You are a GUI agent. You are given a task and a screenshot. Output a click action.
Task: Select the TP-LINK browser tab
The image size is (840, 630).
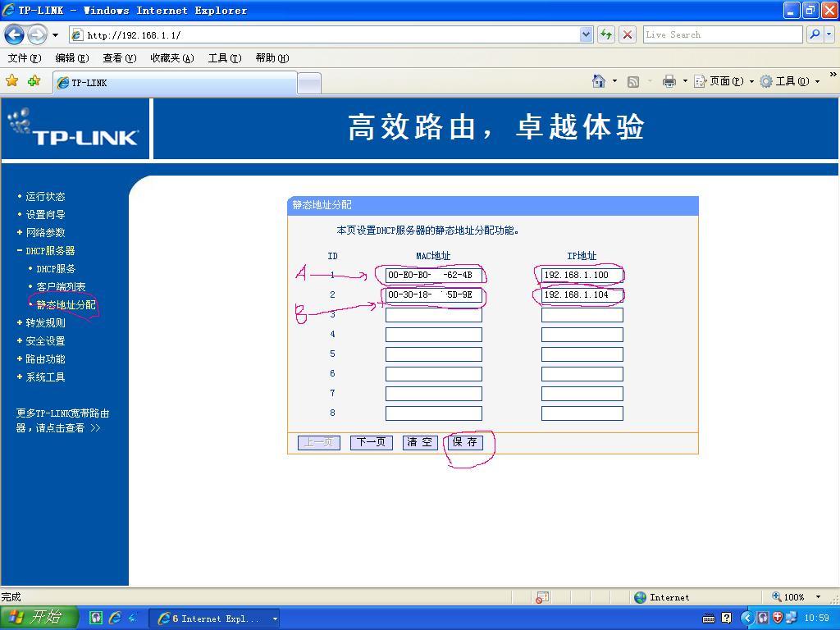coord(175,83)
